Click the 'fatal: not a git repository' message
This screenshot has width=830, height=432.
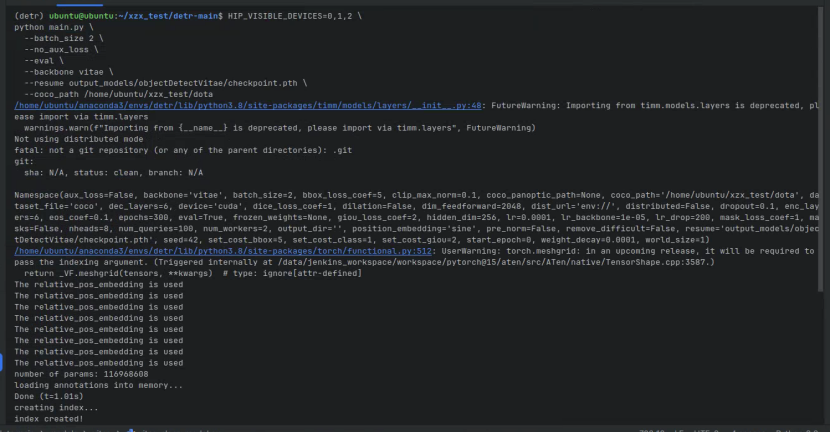pyautogui.click(x=183, y=150)
